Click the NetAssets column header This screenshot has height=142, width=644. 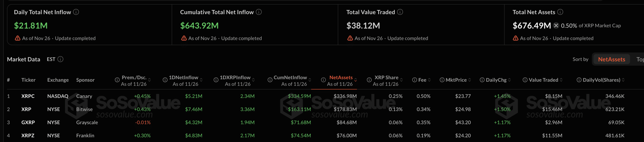coord(341,78)
